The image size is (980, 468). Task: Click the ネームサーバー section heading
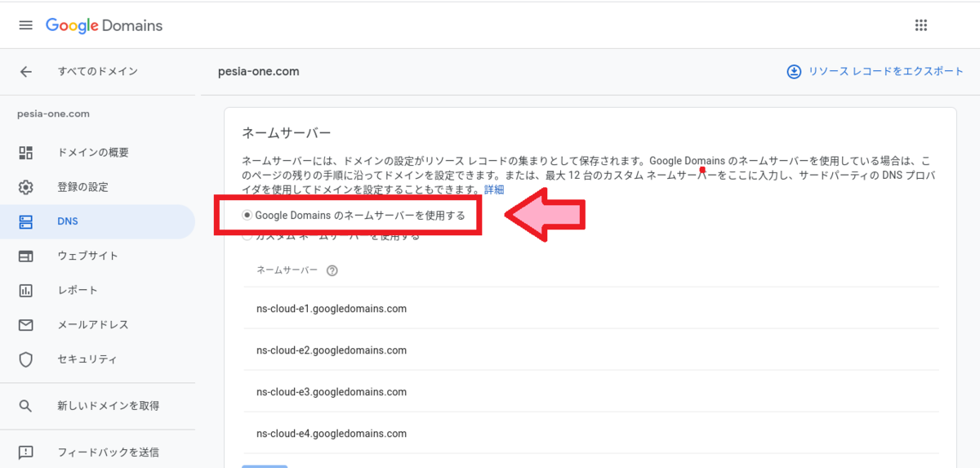286,133
